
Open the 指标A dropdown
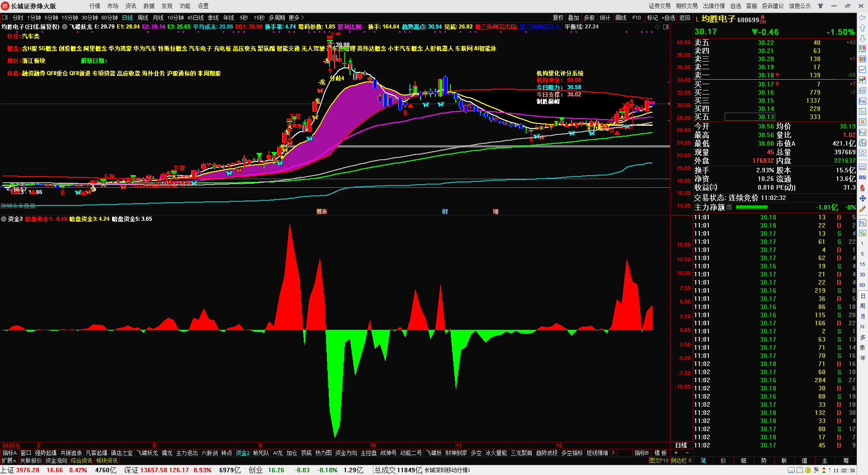point(9,453)
